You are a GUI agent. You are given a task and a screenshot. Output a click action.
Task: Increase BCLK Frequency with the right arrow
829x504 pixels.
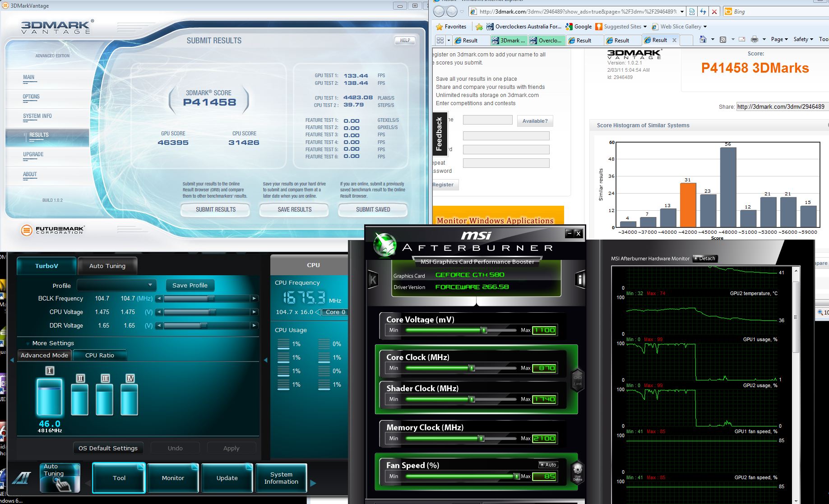[254, 298]
